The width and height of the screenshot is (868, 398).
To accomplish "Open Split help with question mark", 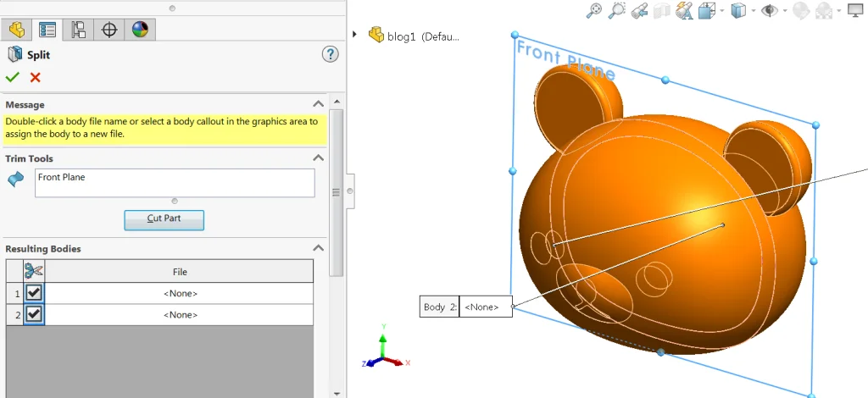I will point(330,54).
